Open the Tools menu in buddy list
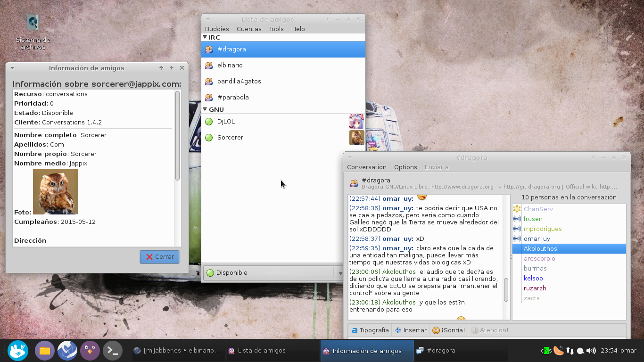Viewport: 644px width, 362px height. click(x=276, y=29)
